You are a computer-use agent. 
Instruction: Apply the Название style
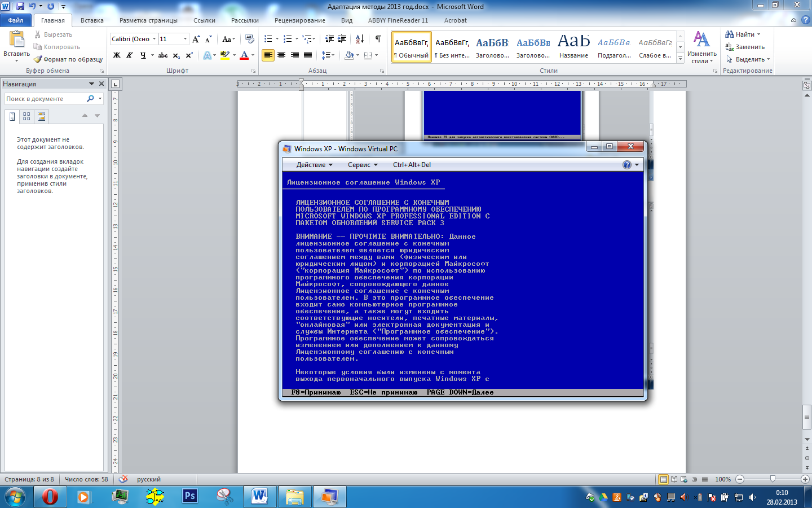[x=573, y=47]
